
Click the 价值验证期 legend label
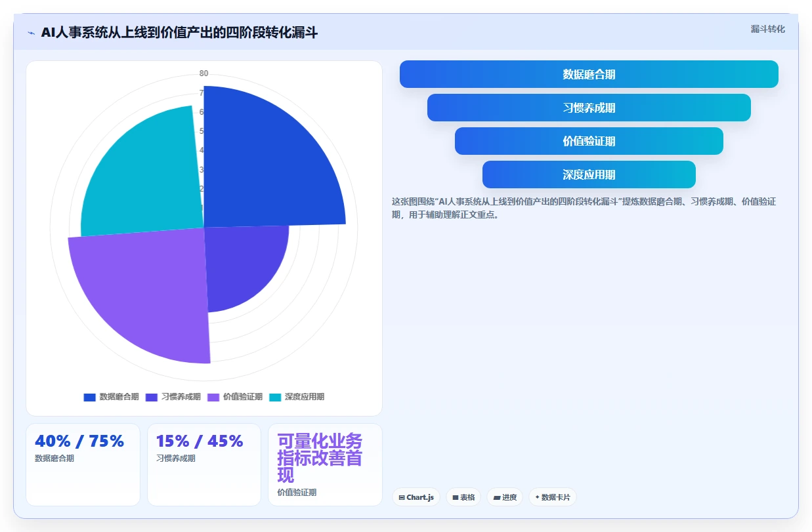[x=242, y=397]
